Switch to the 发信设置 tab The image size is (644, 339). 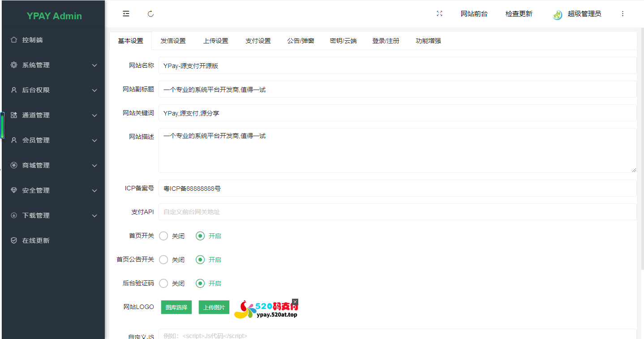[173, 41]
